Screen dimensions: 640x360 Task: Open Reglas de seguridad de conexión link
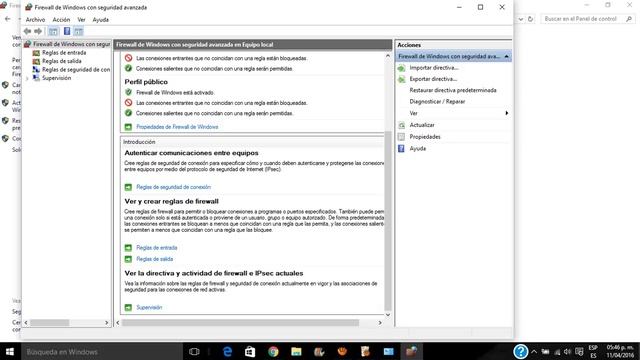coord(173,187)
